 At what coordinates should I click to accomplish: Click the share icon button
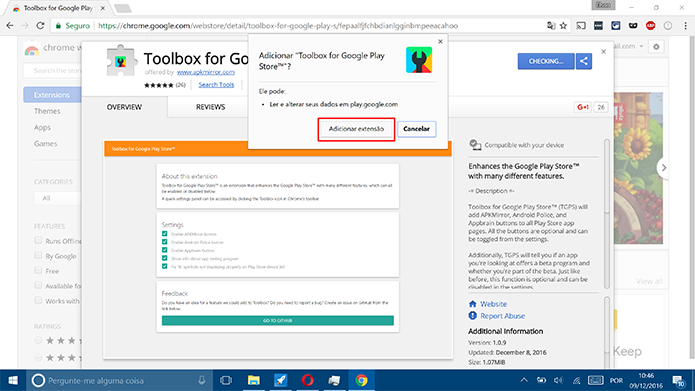tap(584, 61)
